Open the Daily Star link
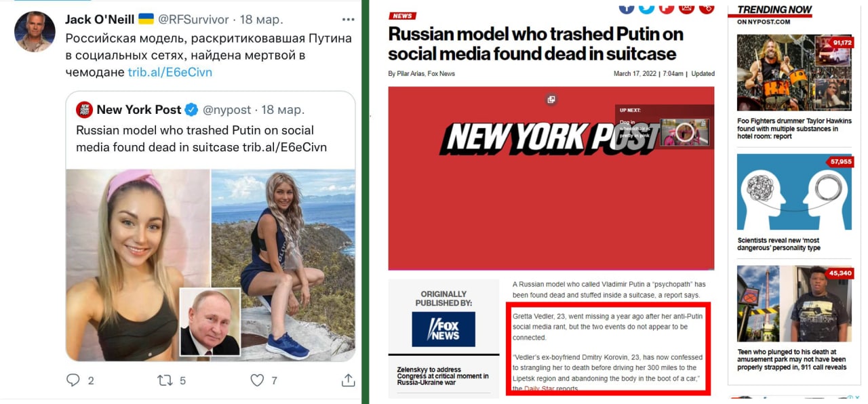 [540, 388]
